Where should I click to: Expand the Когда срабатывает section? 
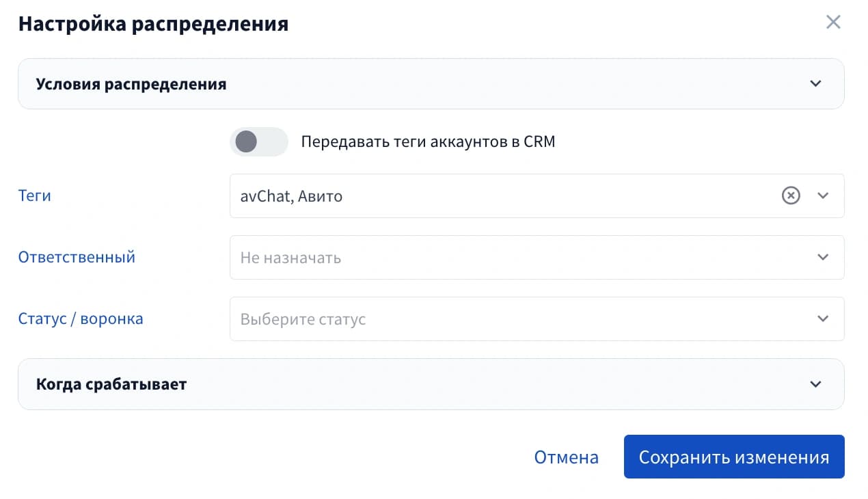(431, 384)
